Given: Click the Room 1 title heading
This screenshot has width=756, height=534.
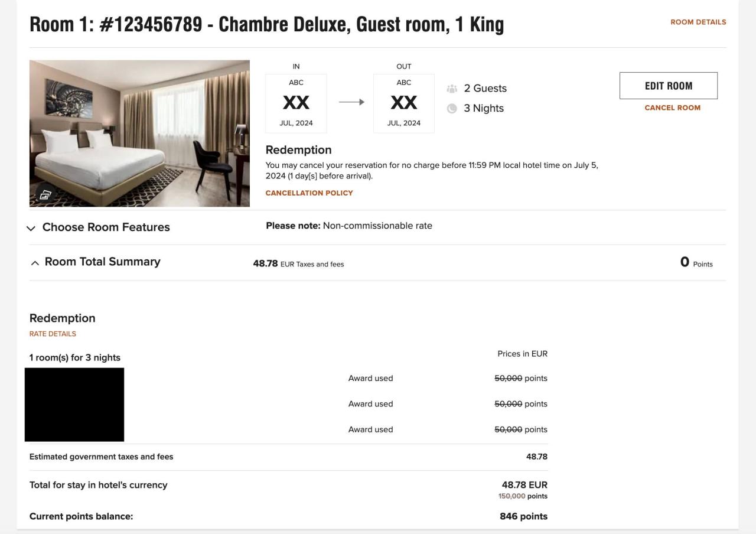Looking at the screenshot, I should coord(267,23).
